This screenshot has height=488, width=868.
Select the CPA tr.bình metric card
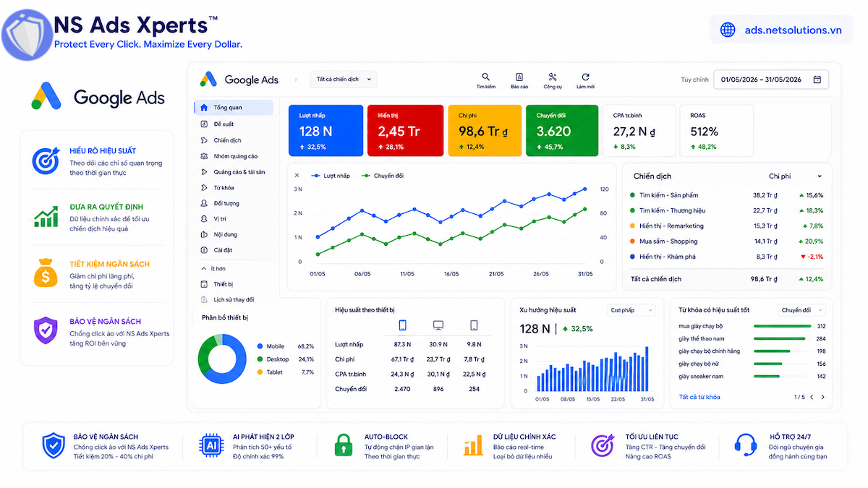(x=640, y=131)
